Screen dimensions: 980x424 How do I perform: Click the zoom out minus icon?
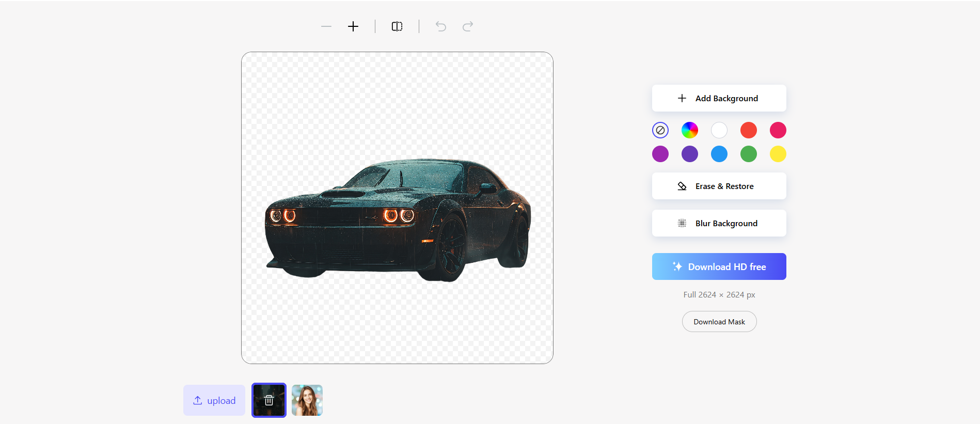pyautogui.click(x=326, y=26)
